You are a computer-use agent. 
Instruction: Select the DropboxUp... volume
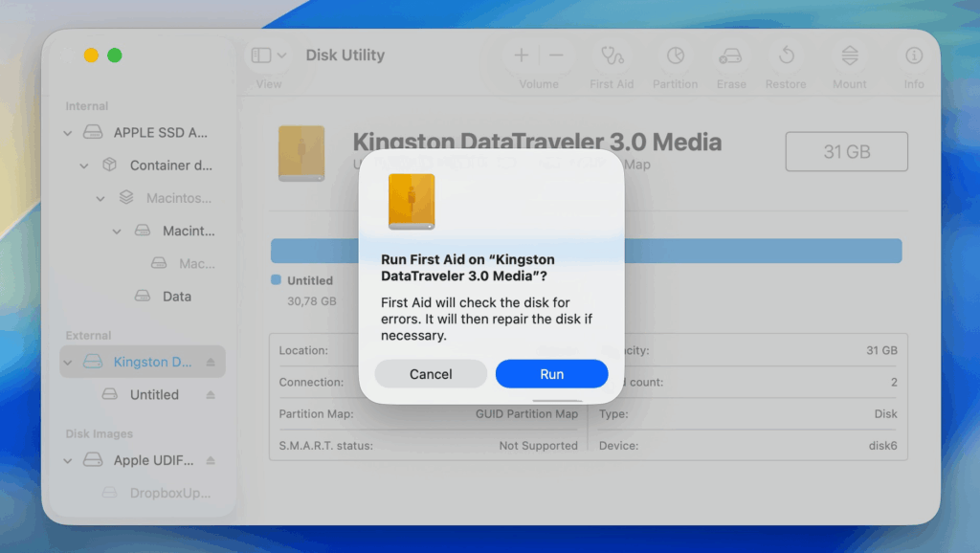tap(143, 493)
